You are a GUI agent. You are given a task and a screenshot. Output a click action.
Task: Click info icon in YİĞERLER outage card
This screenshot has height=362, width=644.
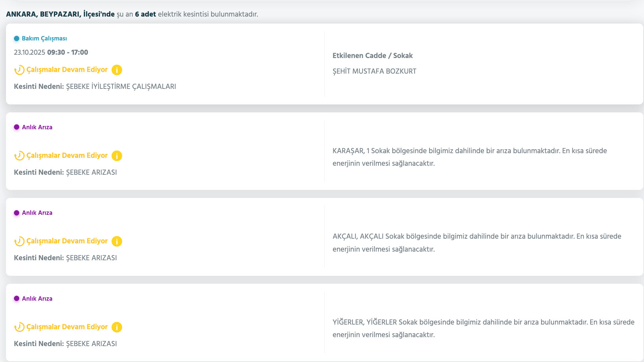pyautogui.click(x=117, y=327)
